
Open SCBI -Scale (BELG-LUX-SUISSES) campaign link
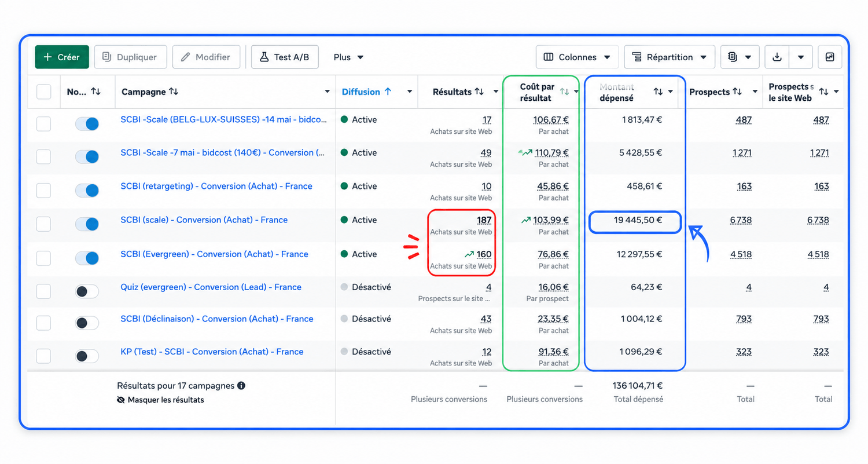[223, 120]
